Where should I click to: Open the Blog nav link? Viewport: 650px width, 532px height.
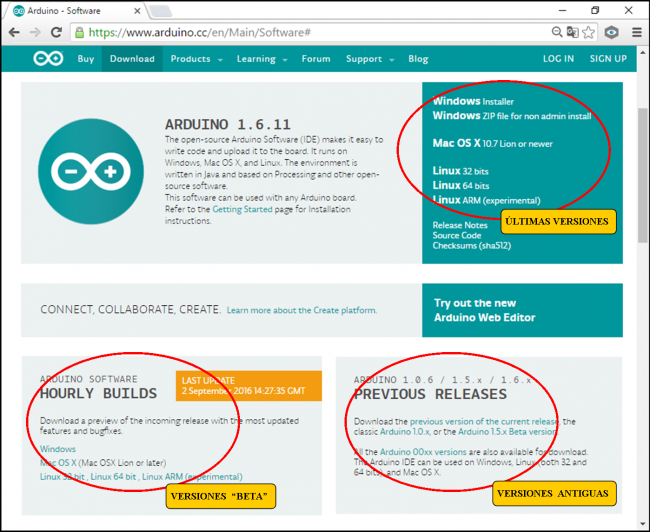point(418,59)
